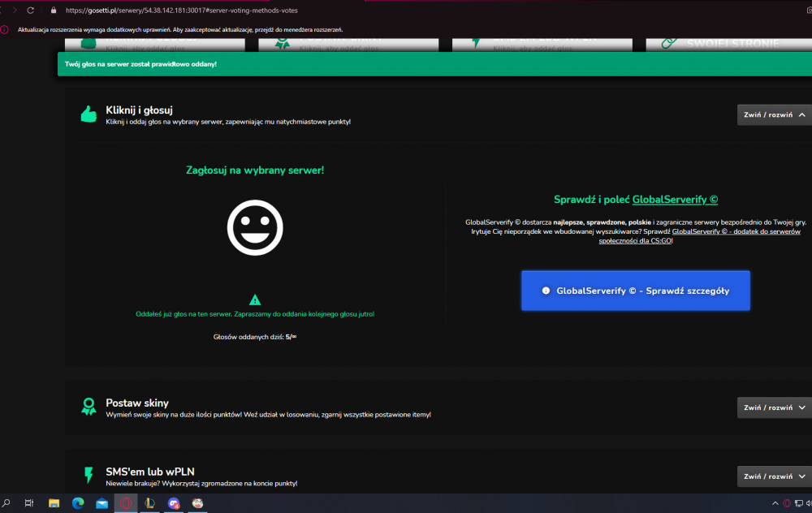Open Discord from the taskbar
Viewport: 812px width, 513px height.
[x=174, y=503]
